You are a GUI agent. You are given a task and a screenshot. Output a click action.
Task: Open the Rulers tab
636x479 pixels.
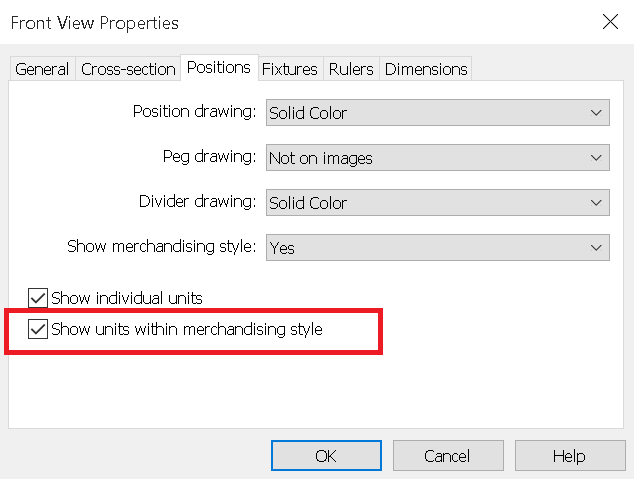click(351, 69)
